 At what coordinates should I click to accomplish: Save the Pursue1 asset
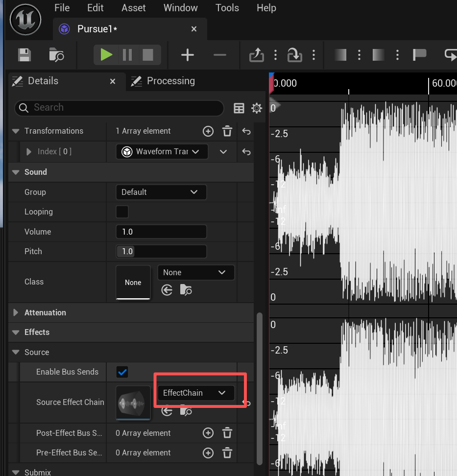tap(23, 55)
